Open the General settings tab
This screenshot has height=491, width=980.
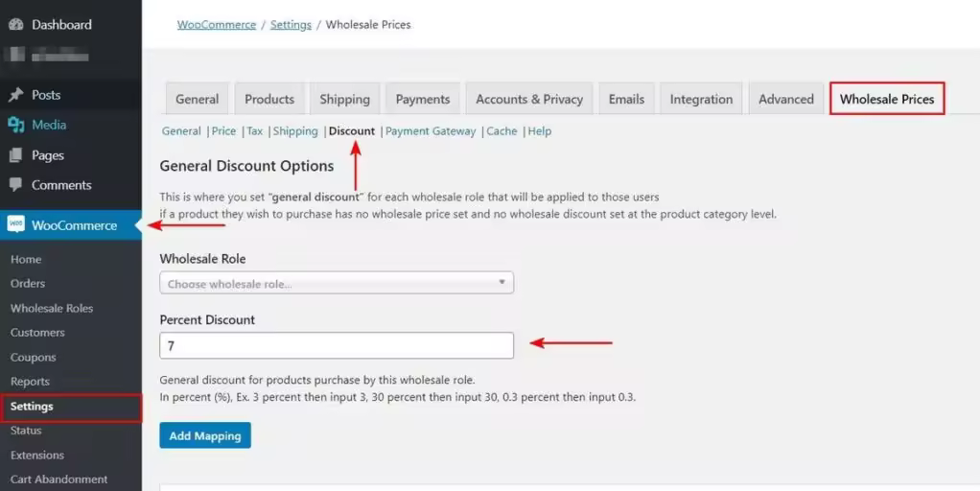click(x=197, y=99)
